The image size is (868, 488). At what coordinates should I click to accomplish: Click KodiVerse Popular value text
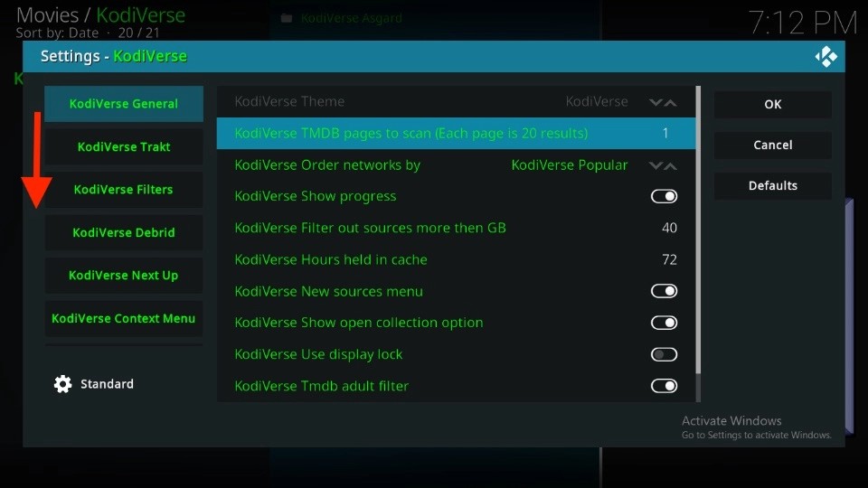click(x=569, y=164)
